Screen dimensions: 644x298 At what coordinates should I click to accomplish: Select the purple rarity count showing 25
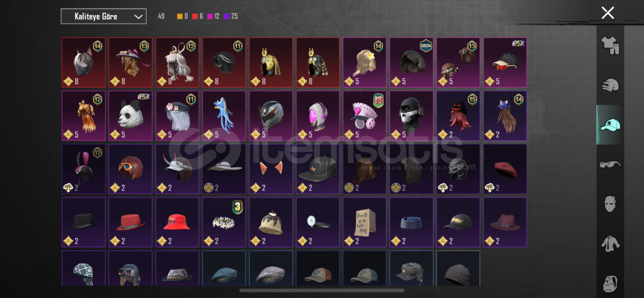tap(231, 16)
